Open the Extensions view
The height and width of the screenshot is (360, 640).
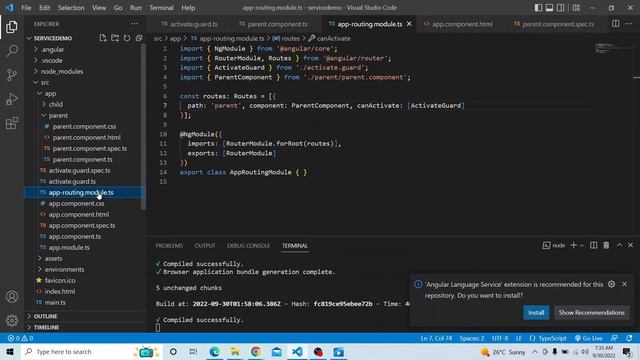pyautogui.click(x=12, y=123)
